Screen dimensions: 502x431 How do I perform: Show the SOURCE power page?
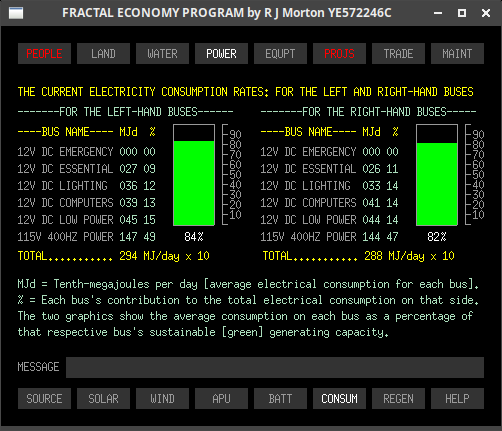[x=44, y=398]
